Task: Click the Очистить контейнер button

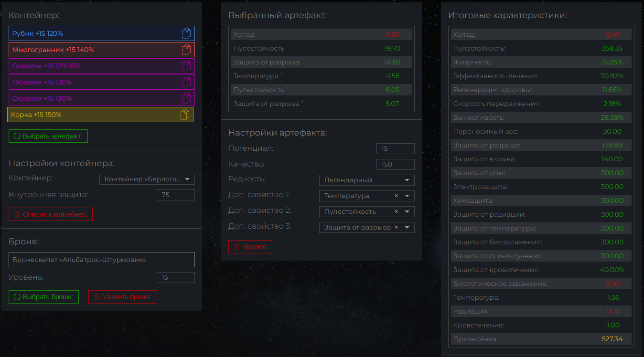Action: [51, 214]
